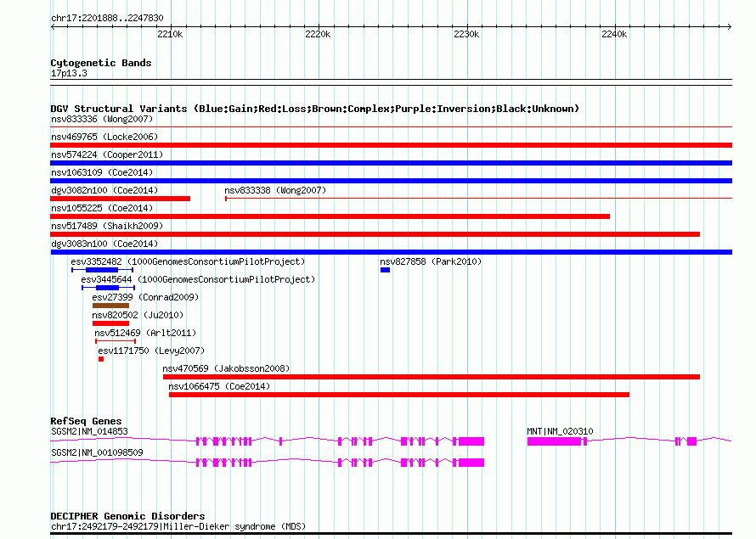This screenshot has height=539, width=756.
Task: Click the red bar under nsv1066475
Action: [x=399, y=395]
